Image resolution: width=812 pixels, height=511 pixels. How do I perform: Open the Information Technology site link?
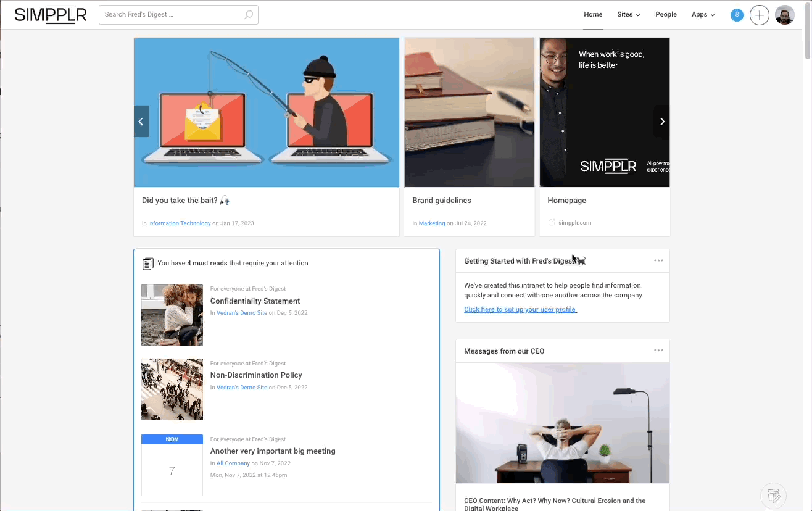(179, 223)
